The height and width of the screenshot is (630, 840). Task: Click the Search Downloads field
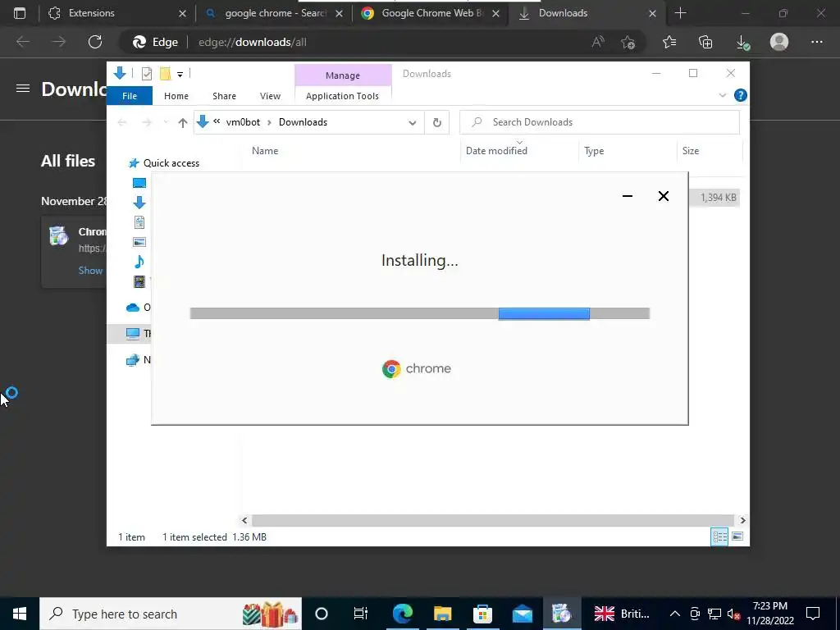600,122
